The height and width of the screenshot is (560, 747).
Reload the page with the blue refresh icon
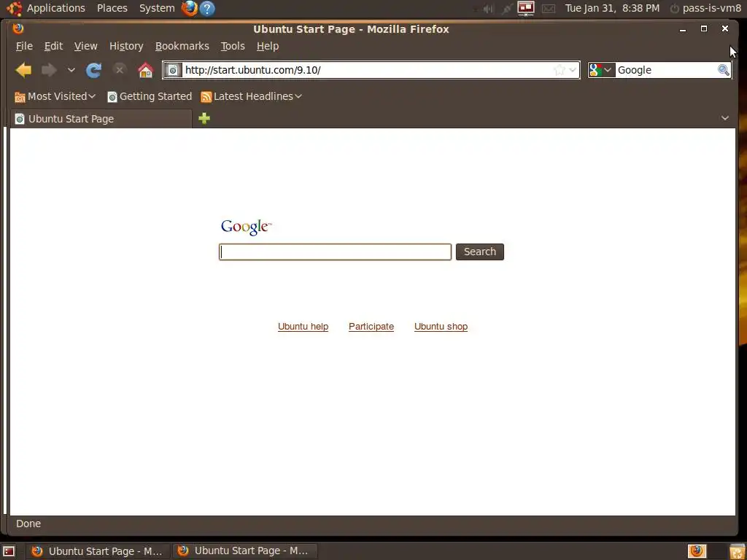coord(93,70)
